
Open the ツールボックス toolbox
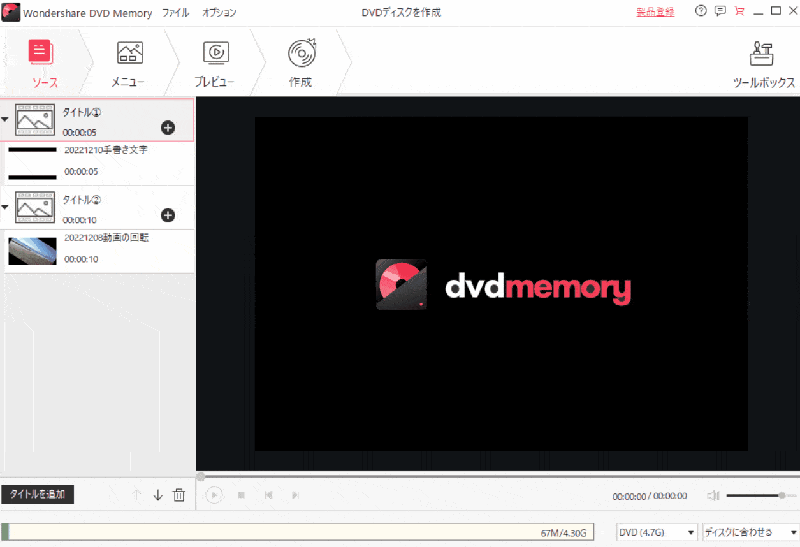click(762, 54)
